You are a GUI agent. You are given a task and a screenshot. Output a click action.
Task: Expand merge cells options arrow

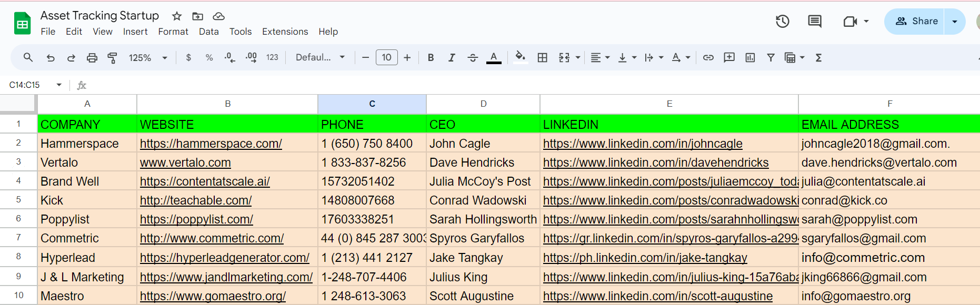[578, 58]
